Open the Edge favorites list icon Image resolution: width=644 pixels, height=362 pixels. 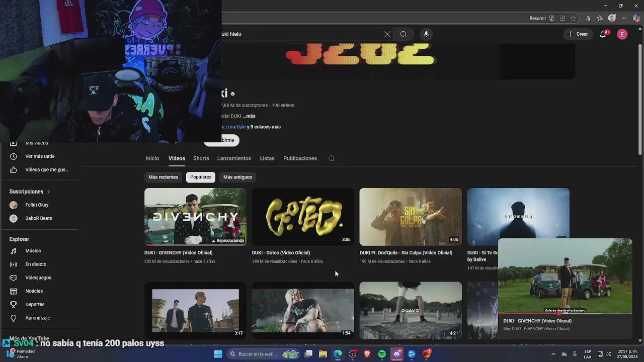pos(600,18)
